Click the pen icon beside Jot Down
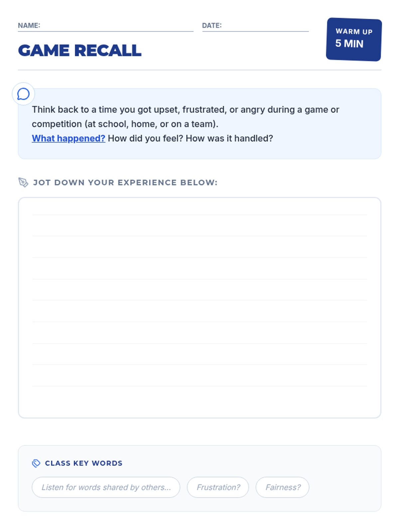399x532 pixels. [x=23, y=182]
